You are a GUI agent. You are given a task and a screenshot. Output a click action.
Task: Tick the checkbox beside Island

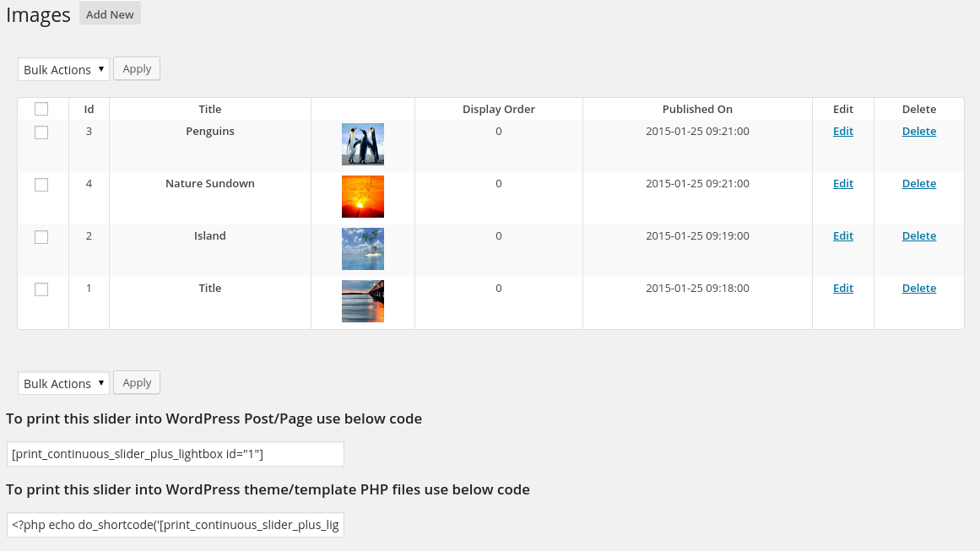pos(41,237)
